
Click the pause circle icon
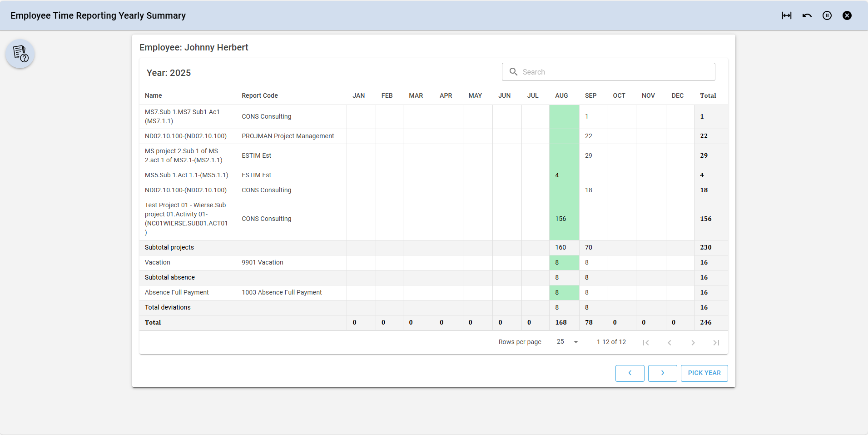coord(827,15)
